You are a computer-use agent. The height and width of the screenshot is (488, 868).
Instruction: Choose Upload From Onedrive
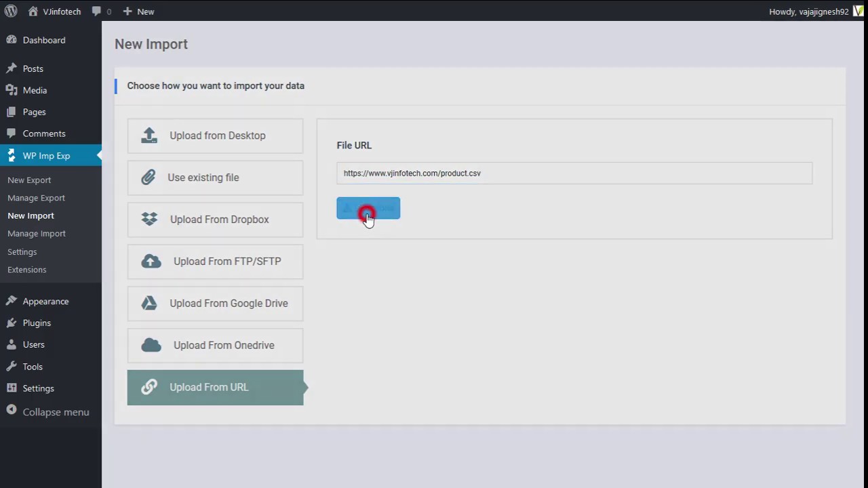215,346
